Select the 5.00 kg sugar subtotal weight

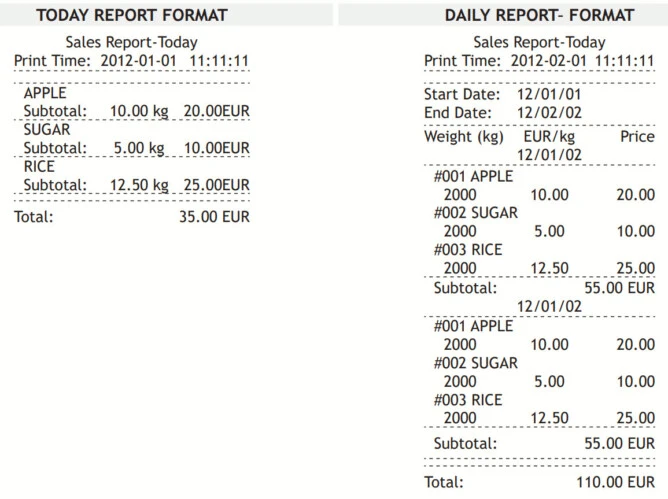pyautogui.click(x=140, y=147)
